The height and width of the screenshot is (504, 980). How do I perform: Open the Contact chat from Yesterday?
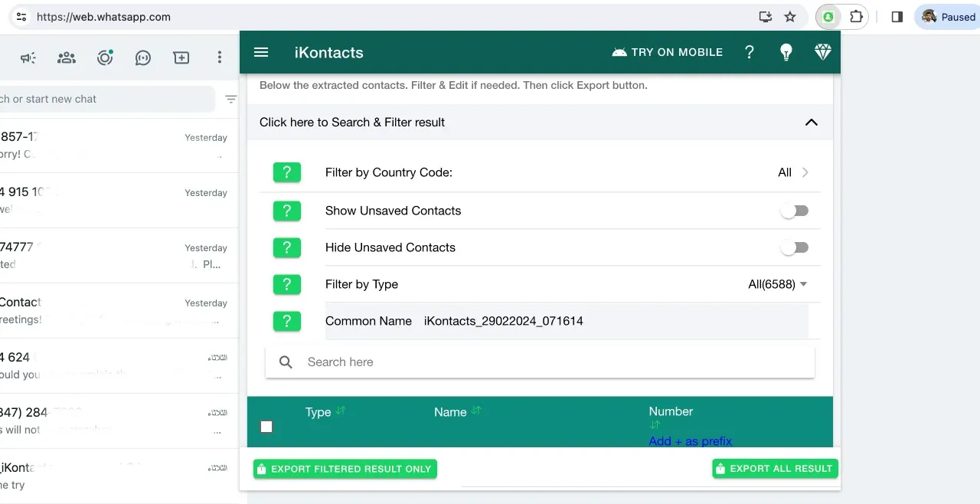click(119, 311)
